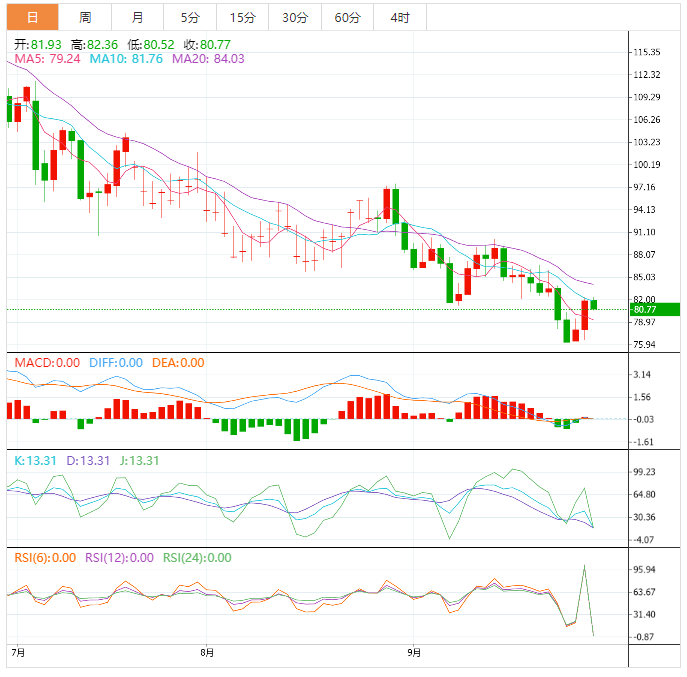Select the RSI(6) indicator label

pos(43,558)
